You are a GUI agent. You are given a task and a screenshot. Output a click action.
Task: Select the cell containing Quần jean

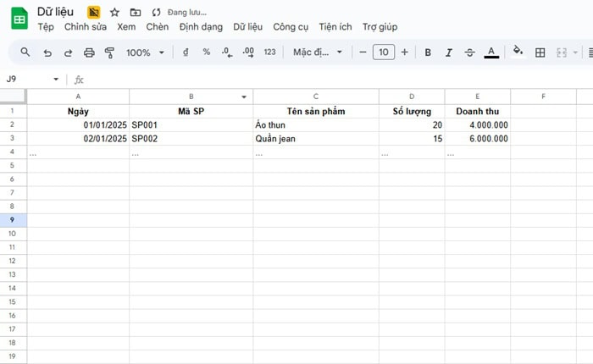coord(315,139)
